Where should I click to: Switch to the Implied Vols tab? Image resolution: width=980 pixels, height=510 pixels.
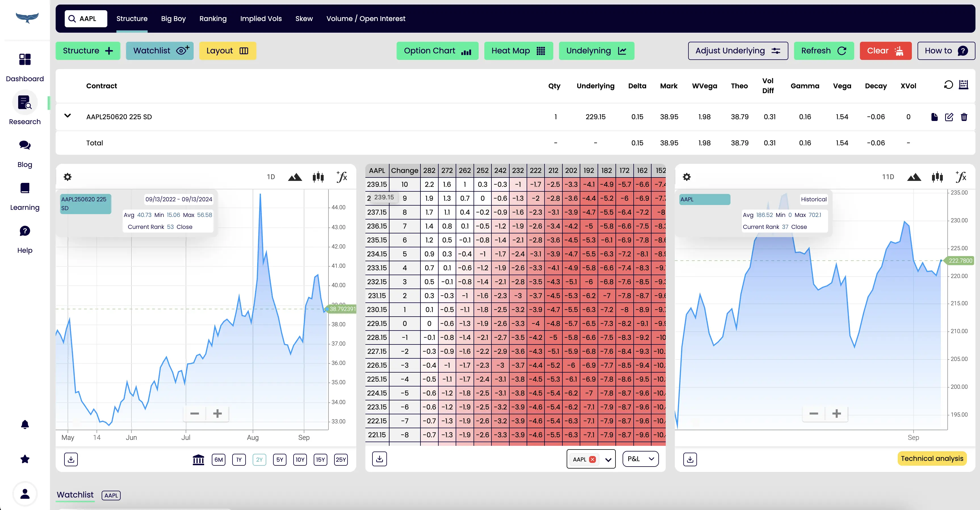(261, 18)
